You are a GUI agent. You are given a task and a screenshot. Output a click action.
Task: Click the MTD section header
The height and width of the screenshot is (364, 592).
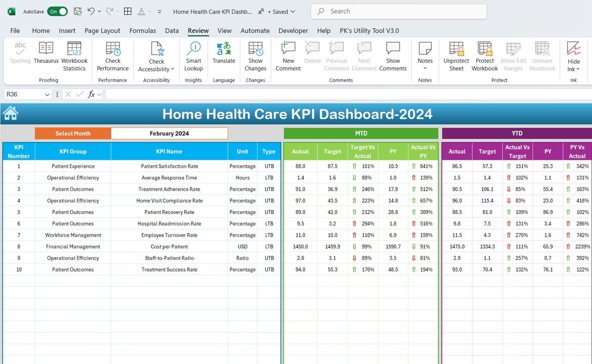click(x=361, y=133)
